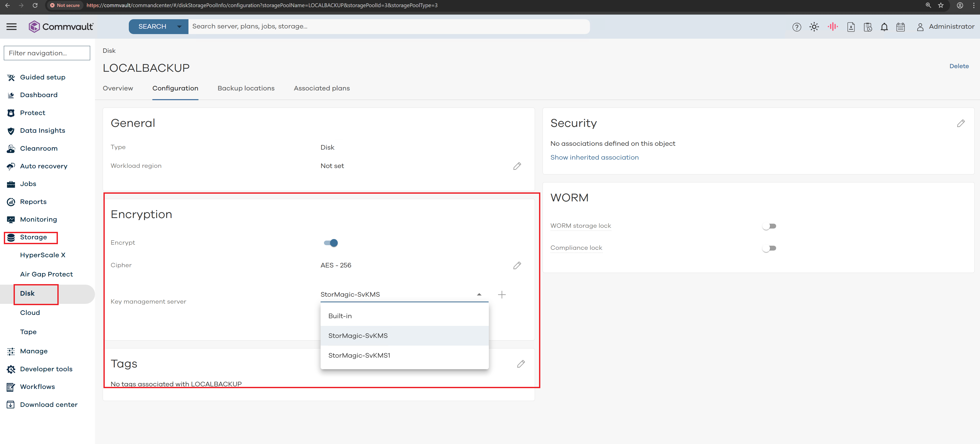980x444 pixels.
Task: Select Cloud under Storage
Action: point(30,313)
